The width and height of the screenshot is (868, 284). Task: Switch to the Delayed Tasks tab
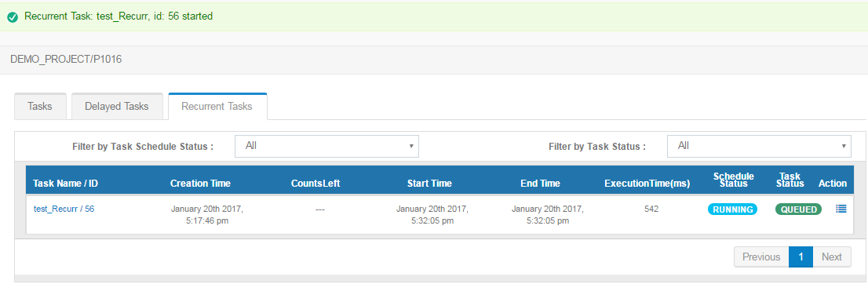117,106
